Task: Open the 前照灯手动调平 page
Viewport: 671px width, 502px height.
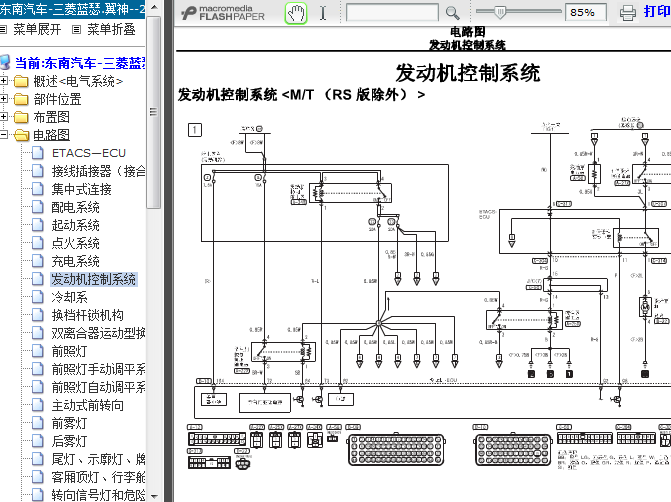Action: click(98, 369)
